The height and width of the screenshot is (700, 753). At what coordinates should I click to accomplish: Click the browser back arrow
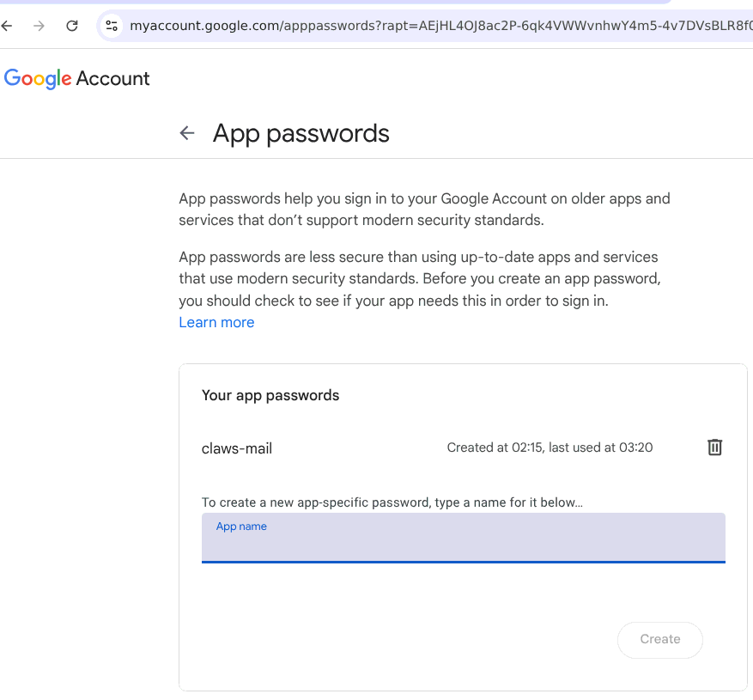pos(7,26)
